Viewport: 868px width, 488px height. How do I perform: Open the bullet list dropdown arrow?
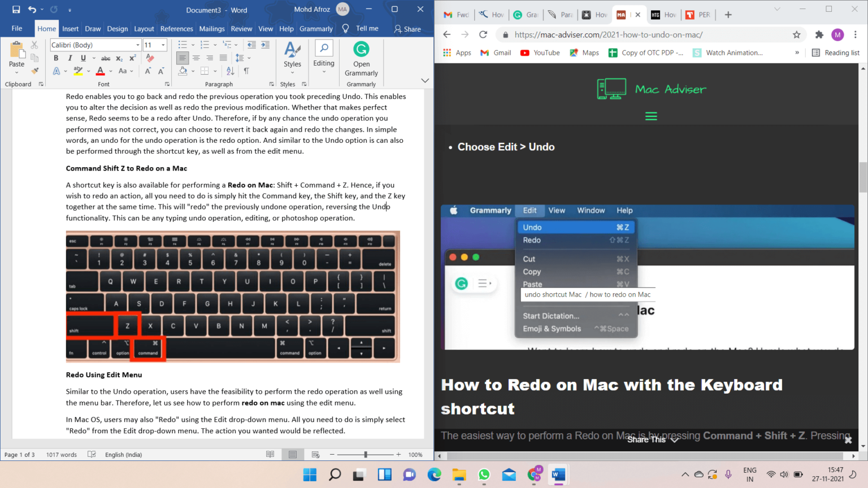point(193,45)
